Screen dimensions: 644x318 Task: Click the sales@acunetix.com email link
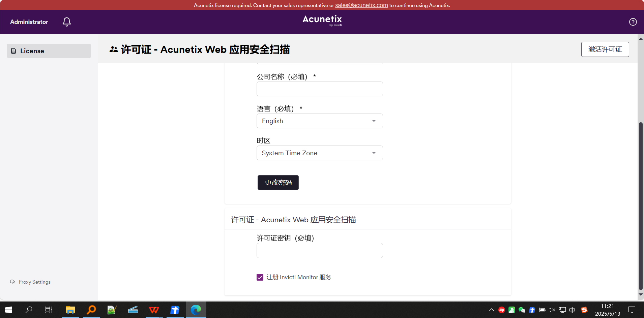point(361,5)
